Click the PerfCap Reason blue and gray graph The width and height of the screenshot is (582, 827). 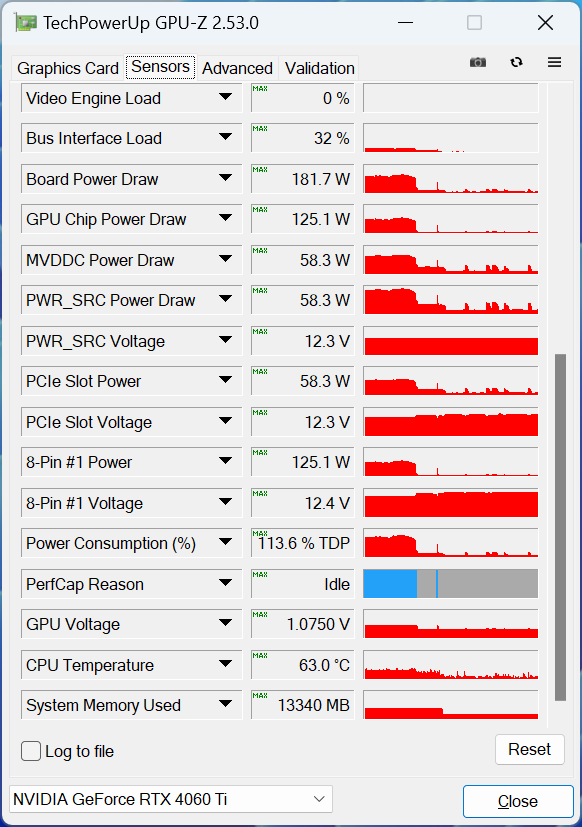451,584
